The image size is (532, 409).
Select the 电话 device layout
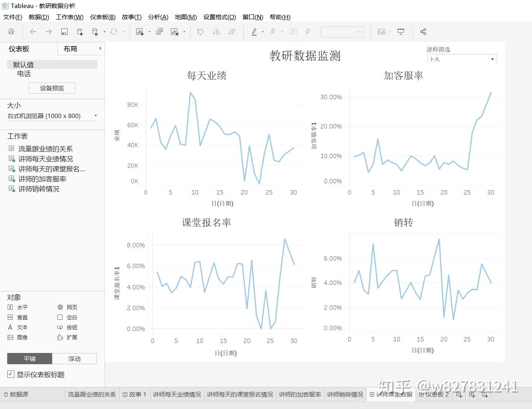[24, 74]
